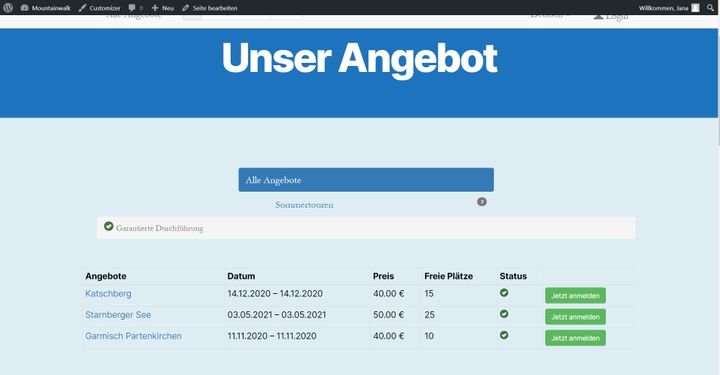Click the Garantierte Durchführung legend text

pos(159,228)
